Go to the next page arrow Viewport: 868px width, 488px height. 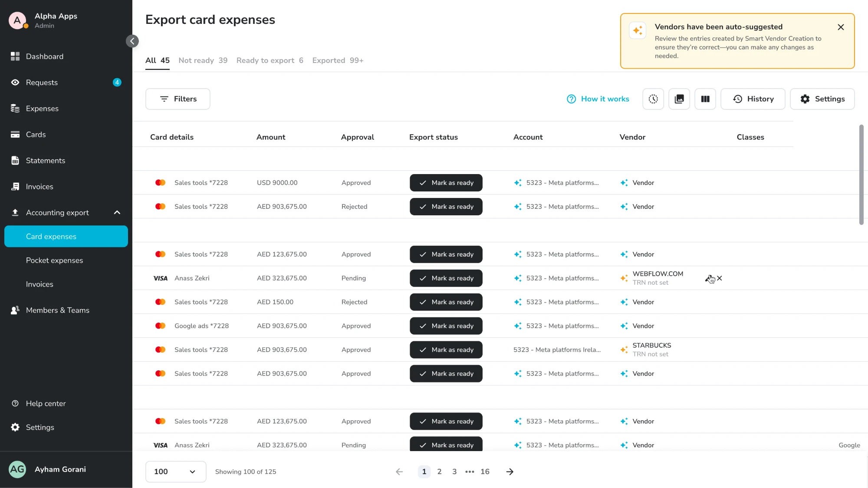point(510,472)
